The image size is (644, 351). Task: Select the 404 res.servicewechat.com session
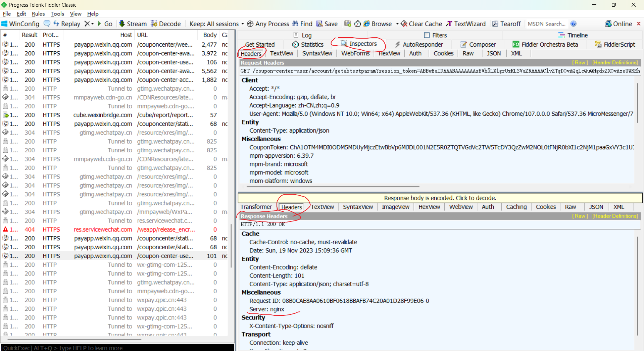pyautogui.click(x=115, y=230)
